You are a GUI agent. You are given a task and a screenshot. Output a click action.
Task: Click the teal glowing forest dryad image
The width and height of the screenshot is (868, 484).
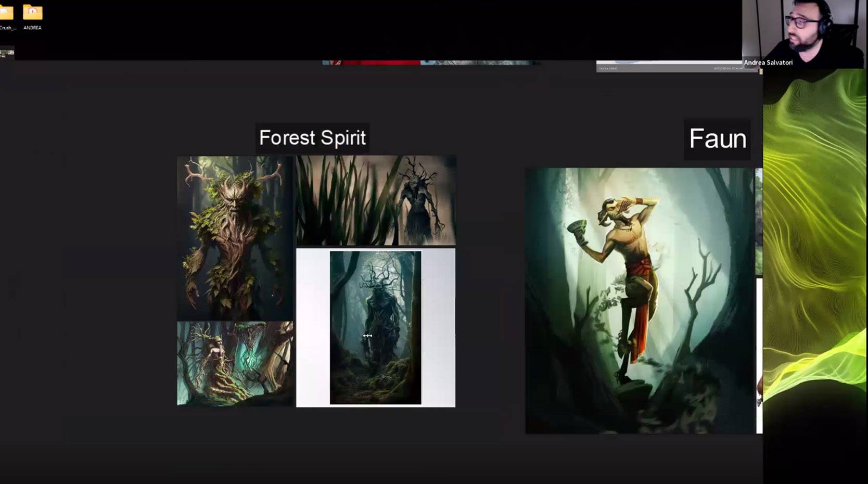[235, 363]
